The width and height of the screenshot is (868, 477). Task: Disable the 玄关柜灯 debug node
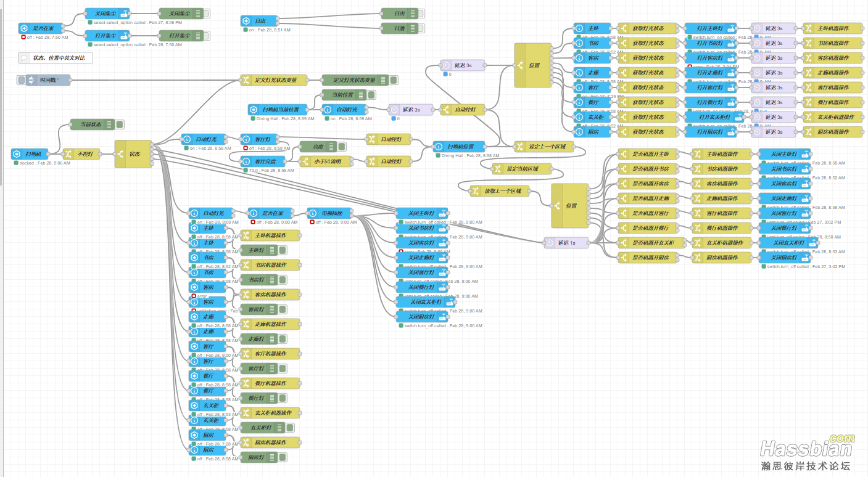(290, 428)
